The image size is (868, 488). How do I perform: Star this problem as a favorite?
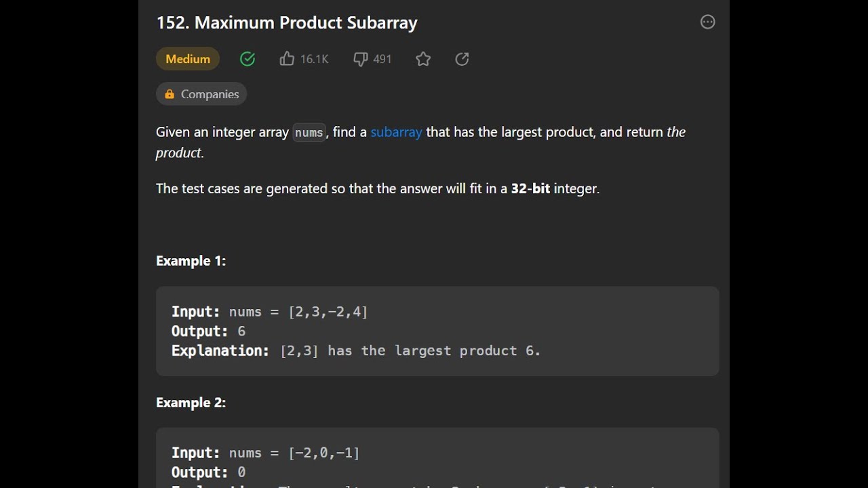[x=423, y=59]
